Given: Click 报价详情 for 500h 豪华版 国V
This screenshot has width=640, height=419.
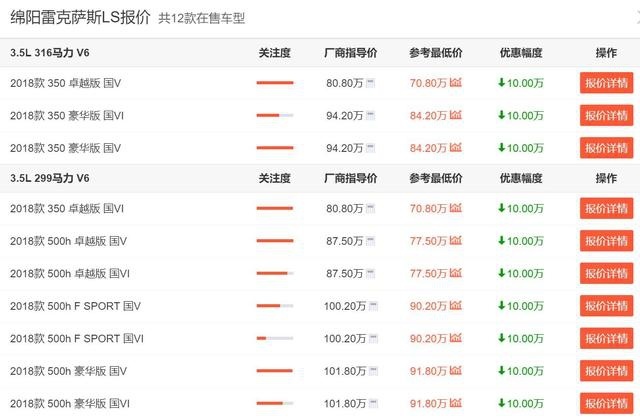Looking at the screenshot, I should [606, 371].
